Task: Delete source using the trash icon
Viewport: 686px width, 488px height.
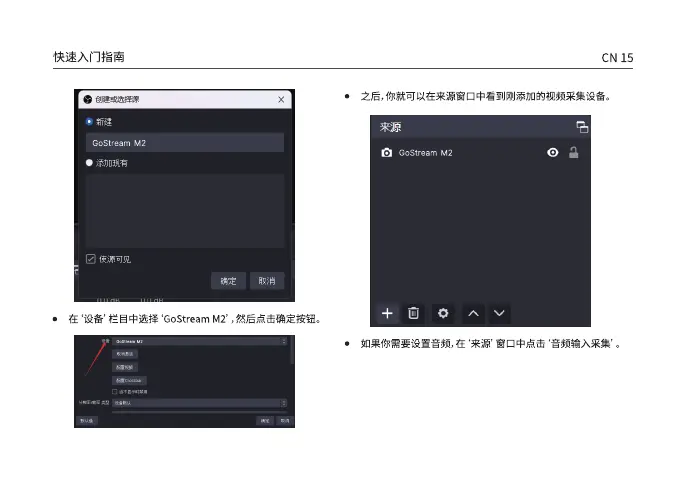Action: [414, 313]
